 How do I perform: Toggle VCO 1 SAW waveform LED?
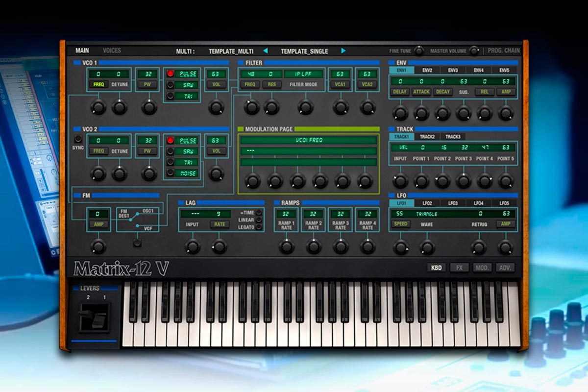point(170,85)
